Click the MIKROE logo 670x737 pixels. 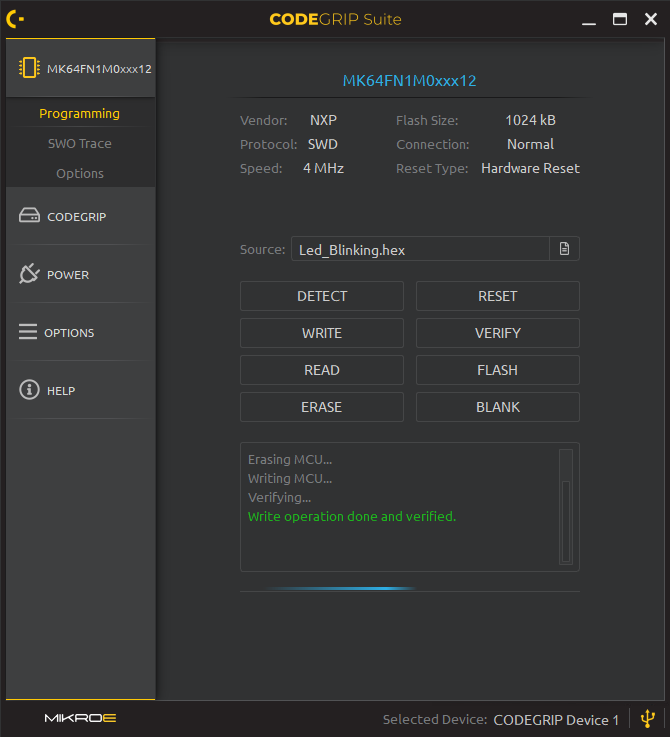click(x=80, y=718)
